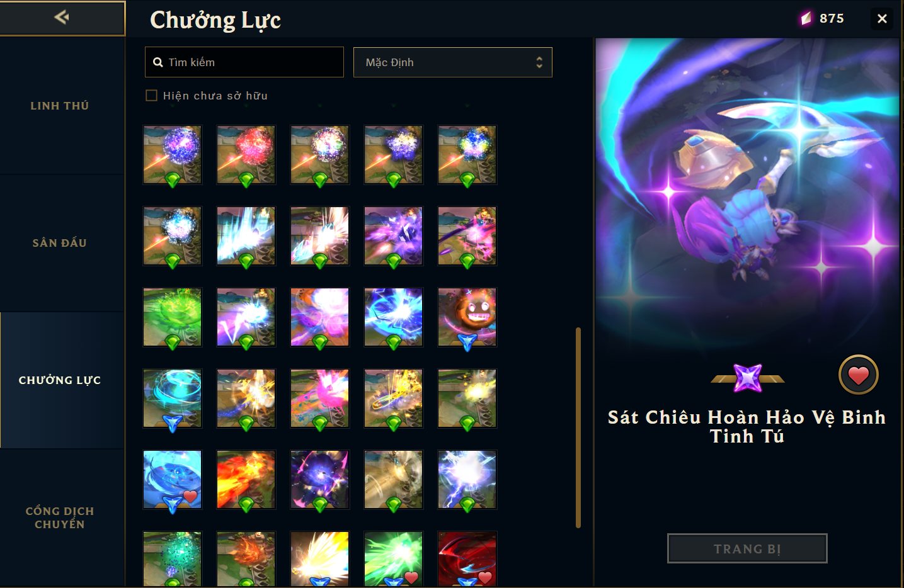Click the back arrow icon
The width and height of the screenshot is (904, 588).
(x=62, y=17)
